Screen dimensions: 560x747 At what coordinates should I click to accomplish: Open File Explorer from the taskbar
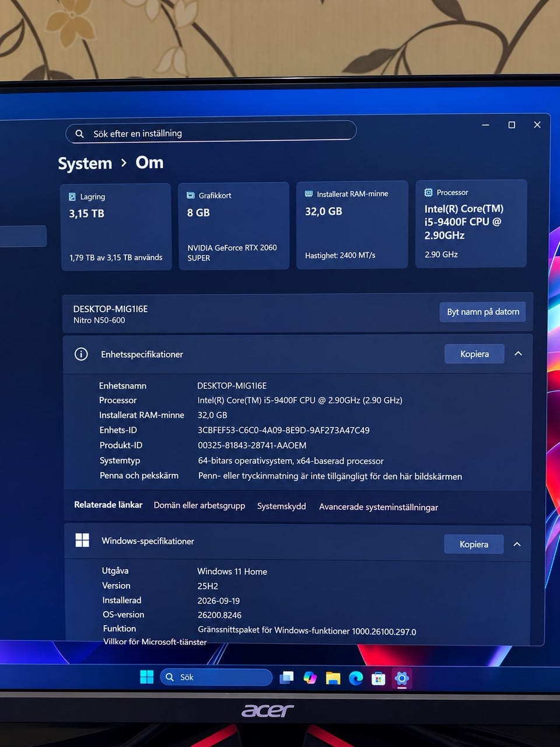pos(332,678)
